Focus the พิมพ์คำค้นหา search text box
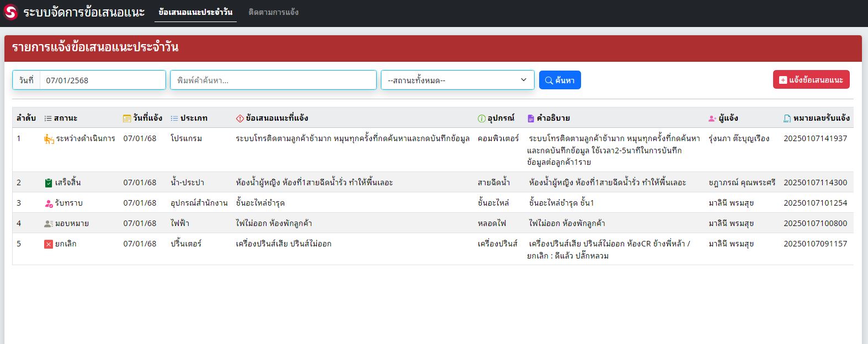The width and height of the screenshot is (868, 344). tap(273, 80)
